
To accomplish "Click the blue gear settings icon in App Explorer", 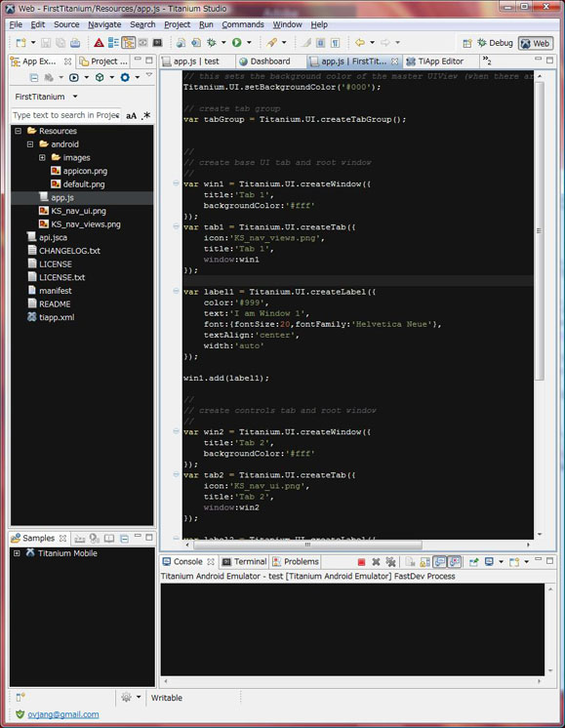I will (125, 77).
